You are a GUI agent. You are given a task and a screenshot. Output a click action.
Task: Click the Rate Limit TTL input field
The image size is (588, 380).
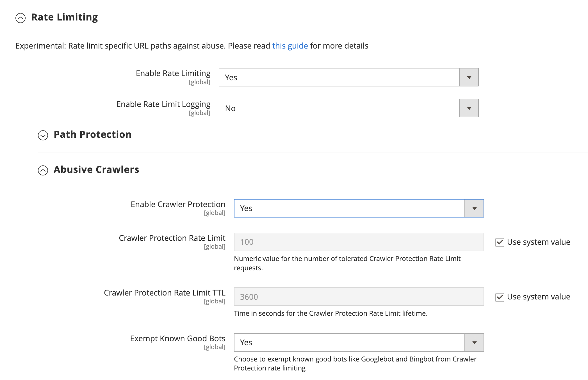coord(359,297)
